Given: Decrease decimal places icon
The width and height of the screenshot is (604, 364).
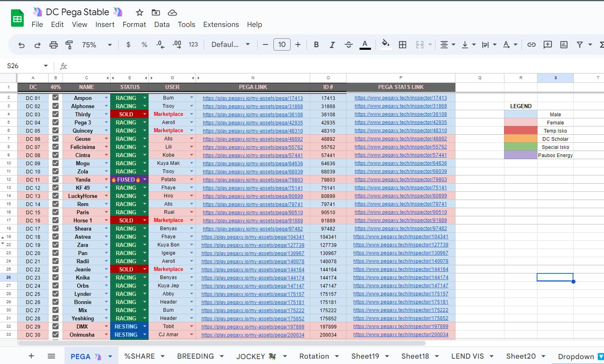Looking at the screenshot, I should click(160, 45).
